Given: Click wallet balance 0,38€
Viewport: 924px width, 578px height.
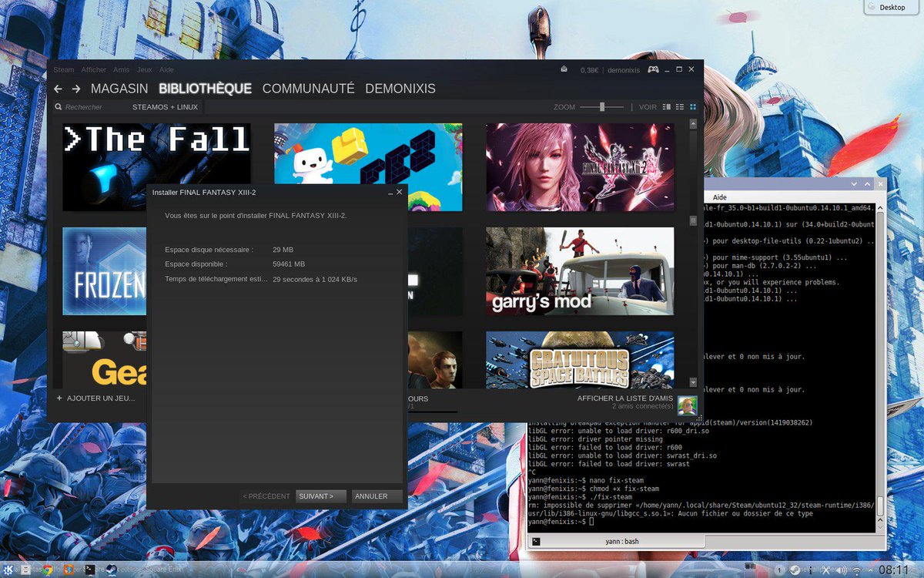Looking at the screenshot, I should pyautogui.click(x=591, y=69).
